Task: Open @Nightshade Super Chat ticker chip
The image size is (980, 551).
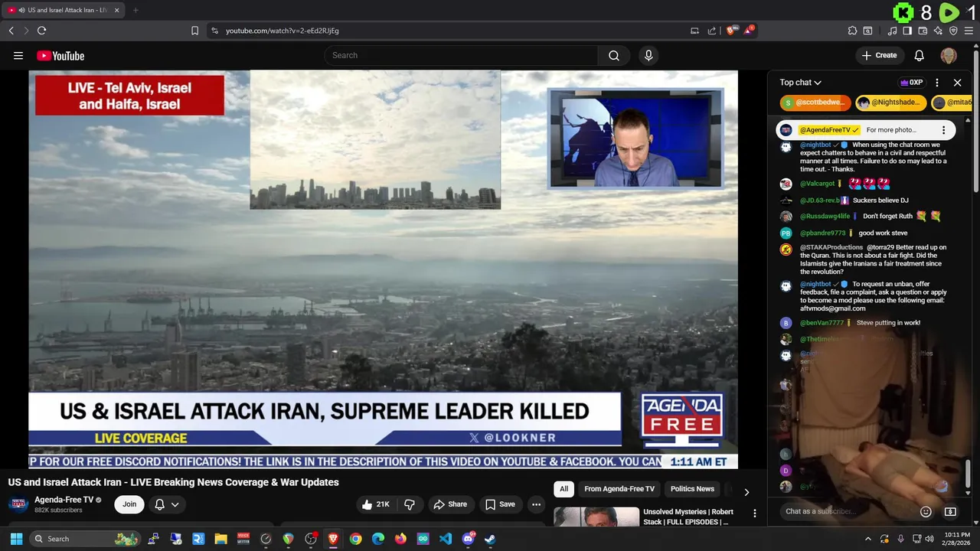Action: (891, 103)
